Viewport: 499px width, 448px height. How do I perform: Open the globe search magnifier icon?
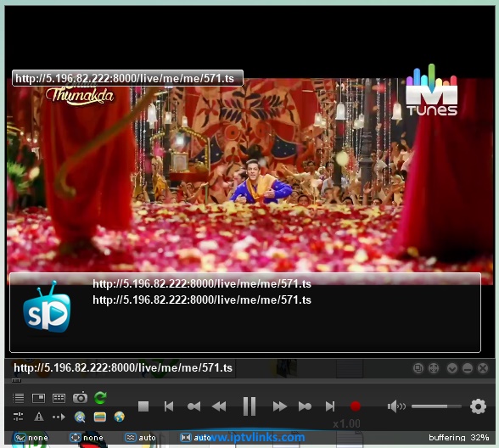pos(80,417)
